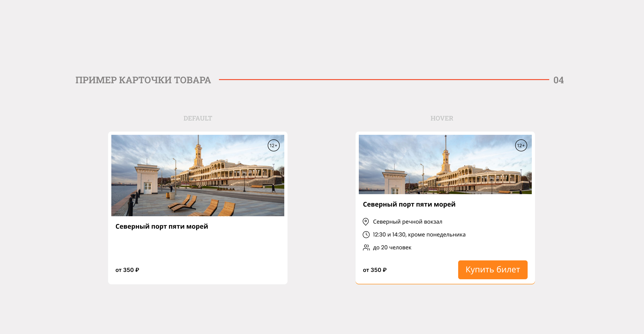Click the people group size icon
This screenshot has width=644, height=334.
point(366,248)
